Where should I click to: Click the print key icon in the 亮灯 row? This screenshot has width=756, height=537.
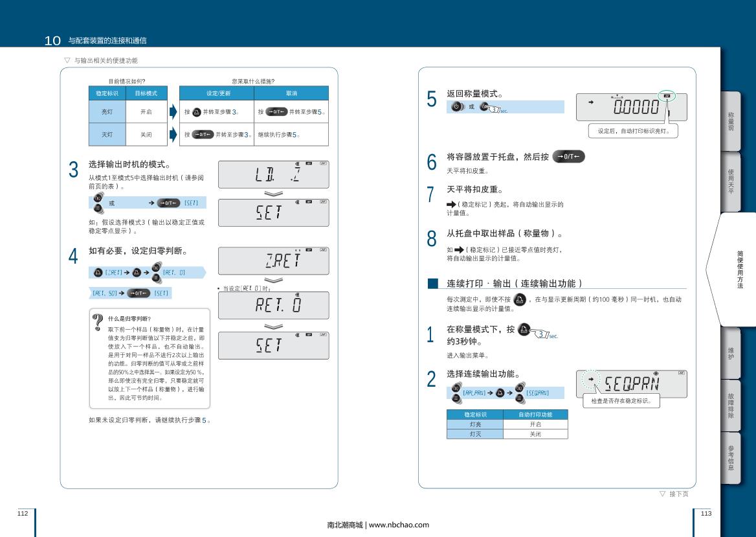(197, 111)
